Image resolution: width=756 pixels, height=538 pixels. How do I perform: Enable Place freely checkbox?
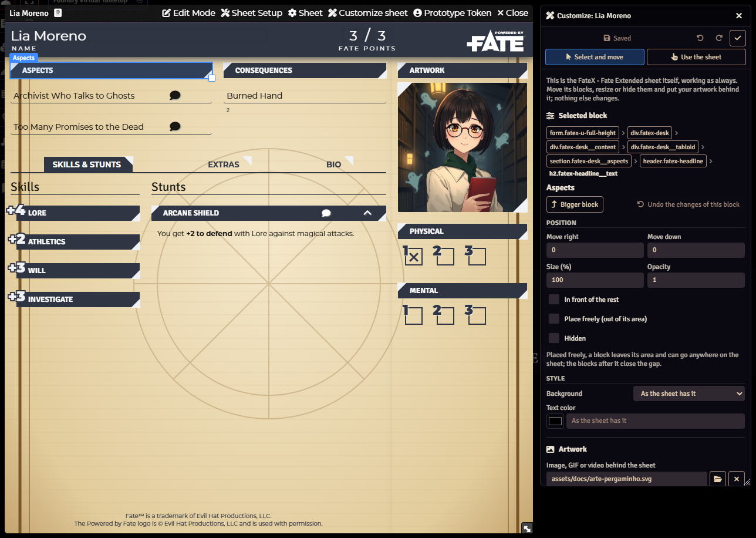coord(553,319)
